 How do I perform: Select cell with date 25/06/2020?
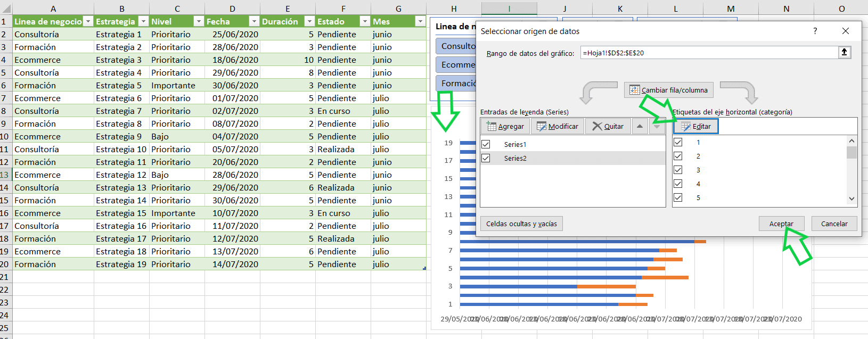(232, 34)
